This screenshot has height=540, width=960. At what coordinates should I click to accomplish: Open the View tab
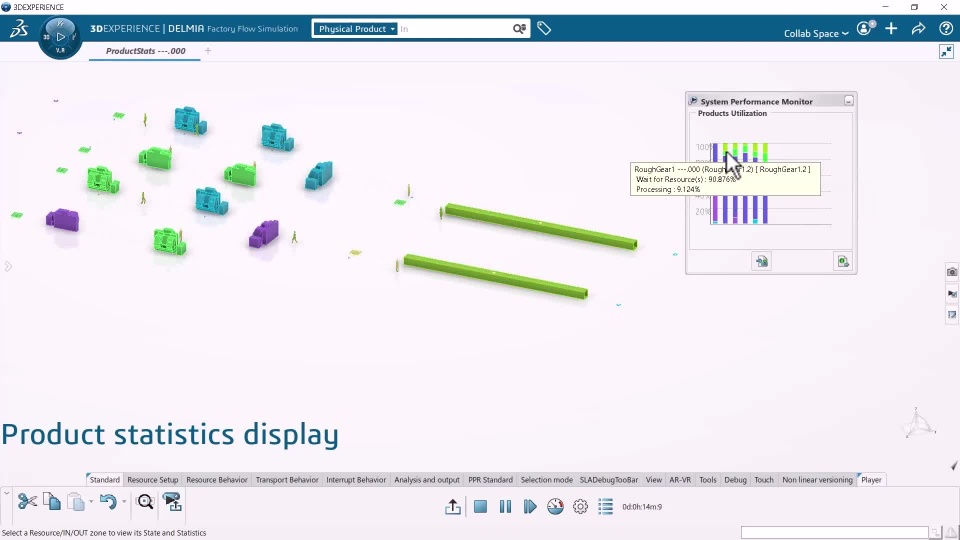pyautogui.click(x=653, y=480)
